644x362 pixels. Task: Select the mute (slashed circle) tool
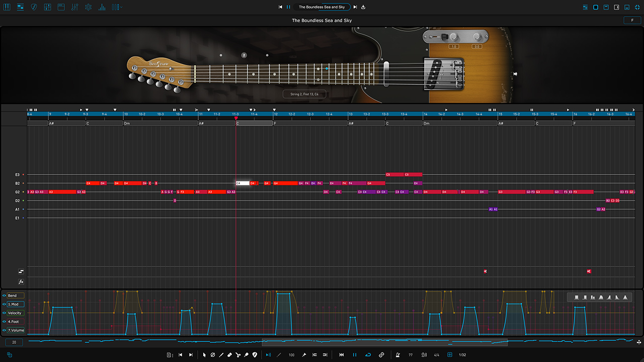pyautogui.click(x=212, y=355)
